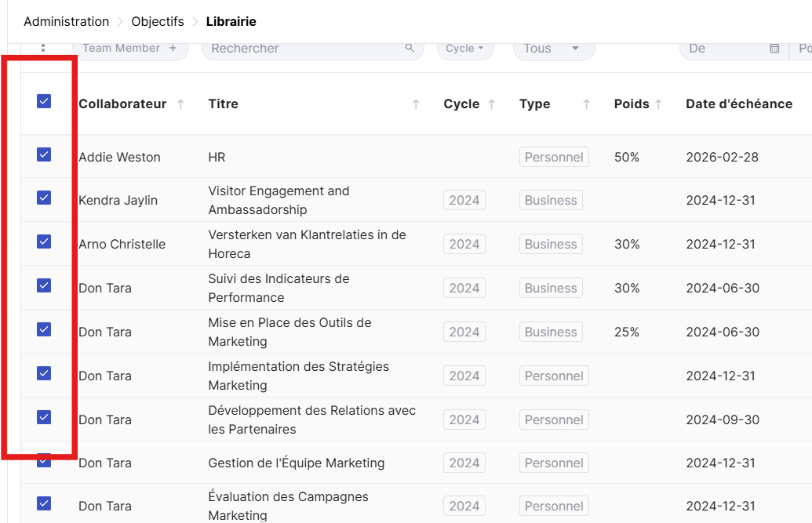Click the Personnel tag on HR row

pos(554,157)
